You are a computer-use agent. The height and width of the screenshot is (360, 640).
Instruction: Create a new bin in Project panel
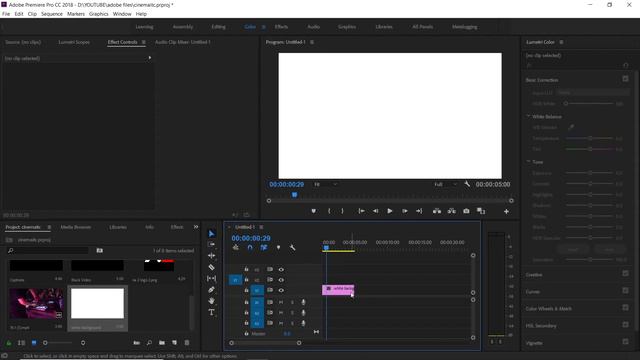(162, 343)
